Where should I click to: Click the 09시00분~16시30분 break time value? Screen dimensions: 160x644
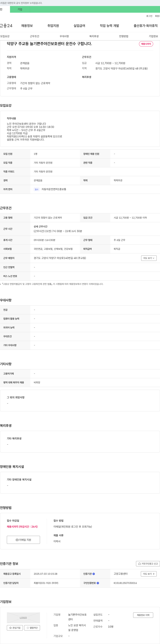click(44, 240)
